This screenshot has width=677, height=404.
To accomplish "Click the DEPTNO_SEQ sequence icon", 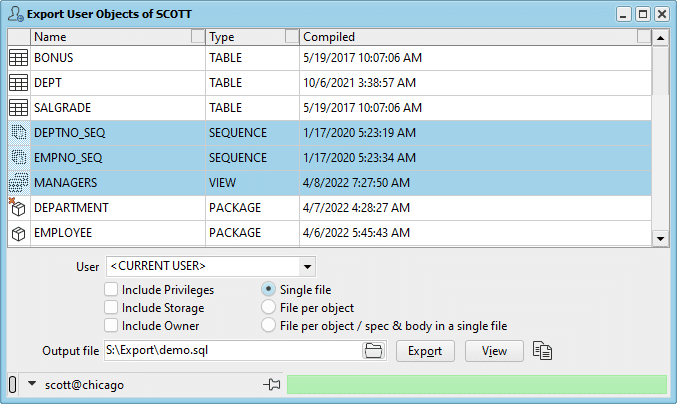I will coord(19,133).
